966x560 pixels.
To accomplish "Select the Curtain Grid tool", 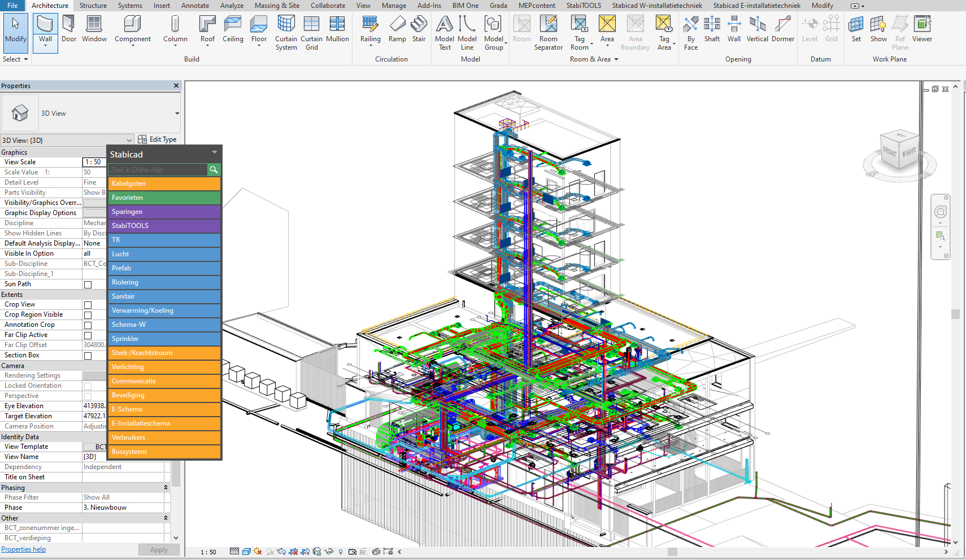I will 311,33.
